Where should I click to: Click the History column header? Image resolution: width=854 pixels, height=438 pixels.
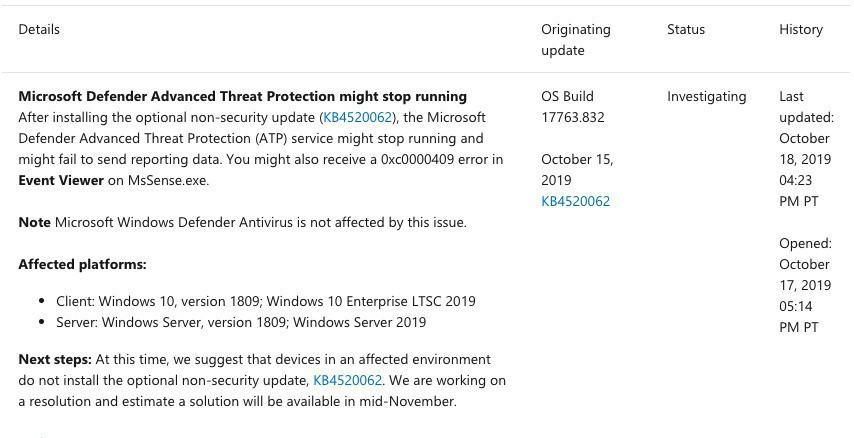(x=801, y=29)
